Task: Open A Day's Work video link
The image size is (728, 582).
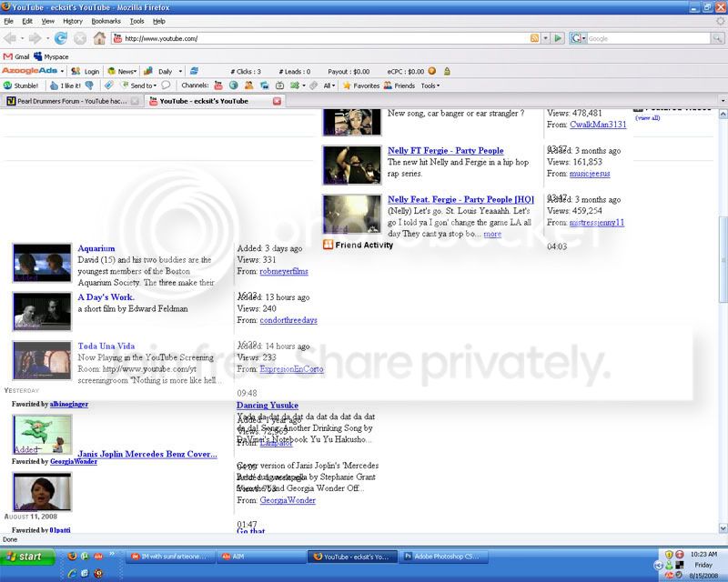Action: (106, 297)
